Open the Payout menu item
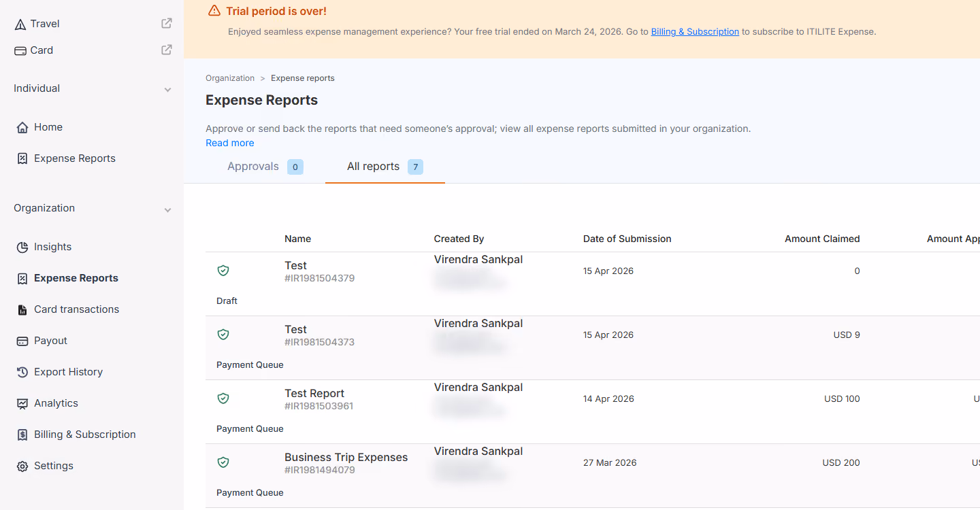980x510 pixels. click(51, 341)
